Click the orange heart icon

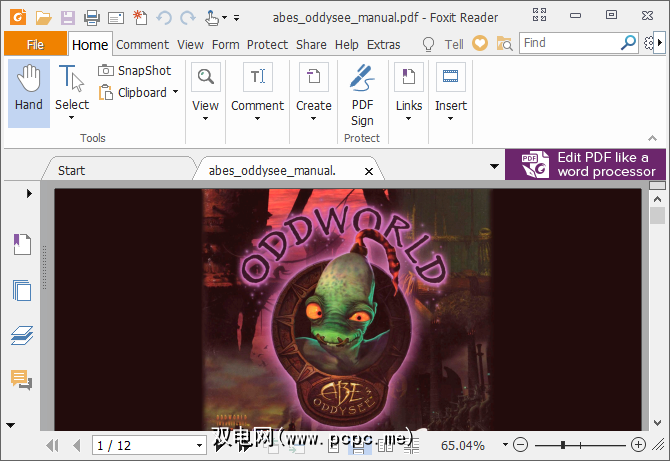click(480, 43)
